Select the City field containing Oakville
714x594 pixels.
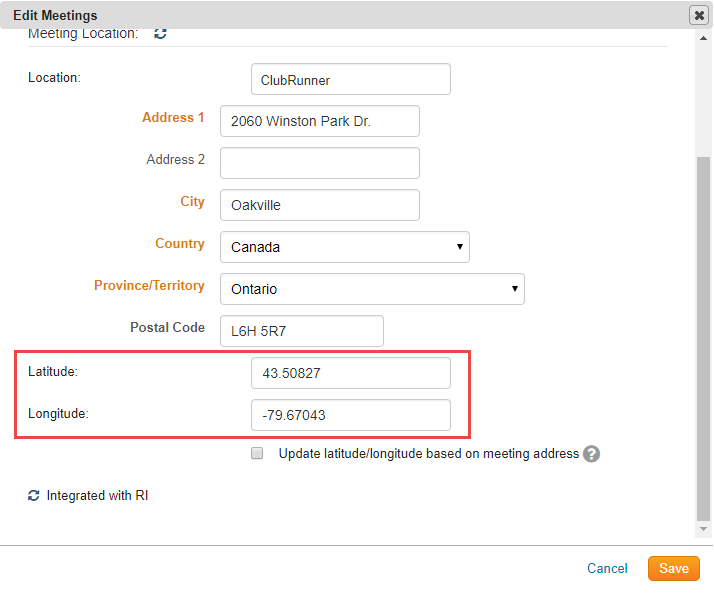(x=319, y=205)
